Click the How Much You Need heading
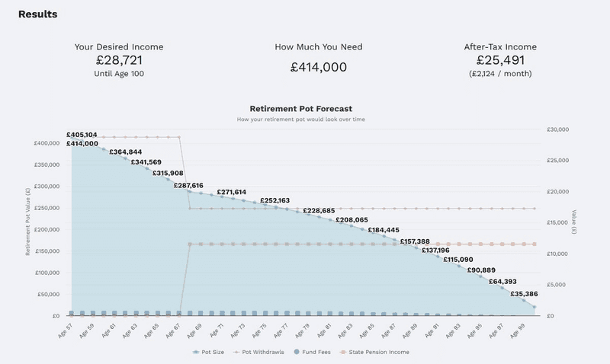Image resolution: width=610 pixels, height=364 pixels. (318, 46)
